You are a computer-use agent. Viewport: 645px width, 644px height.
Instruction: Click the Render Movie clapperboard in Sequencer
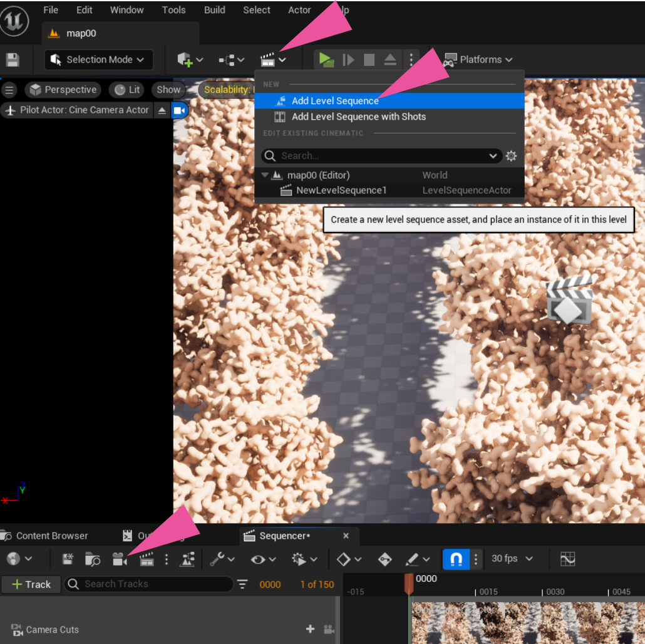147,559
